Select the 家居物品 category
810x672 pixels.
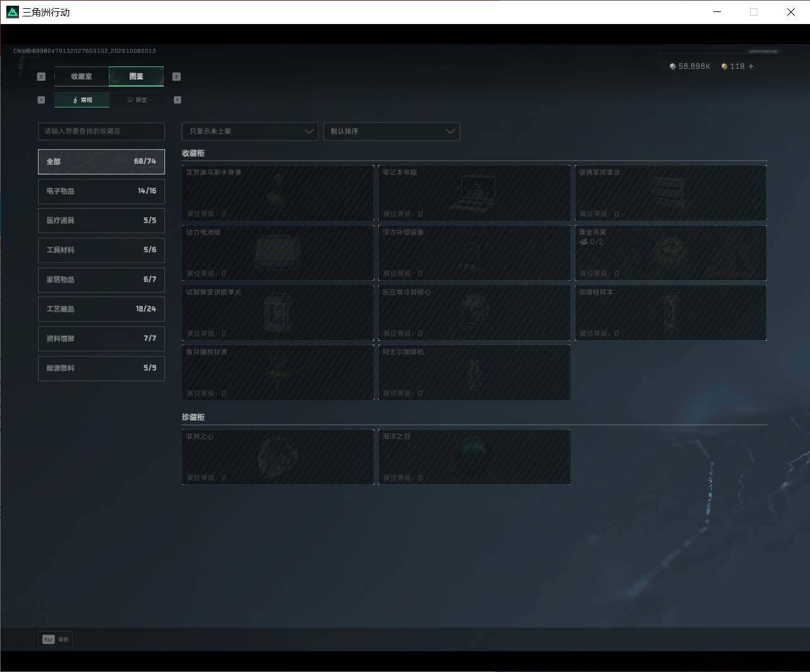pyautogui.click(x=101, y=279)
